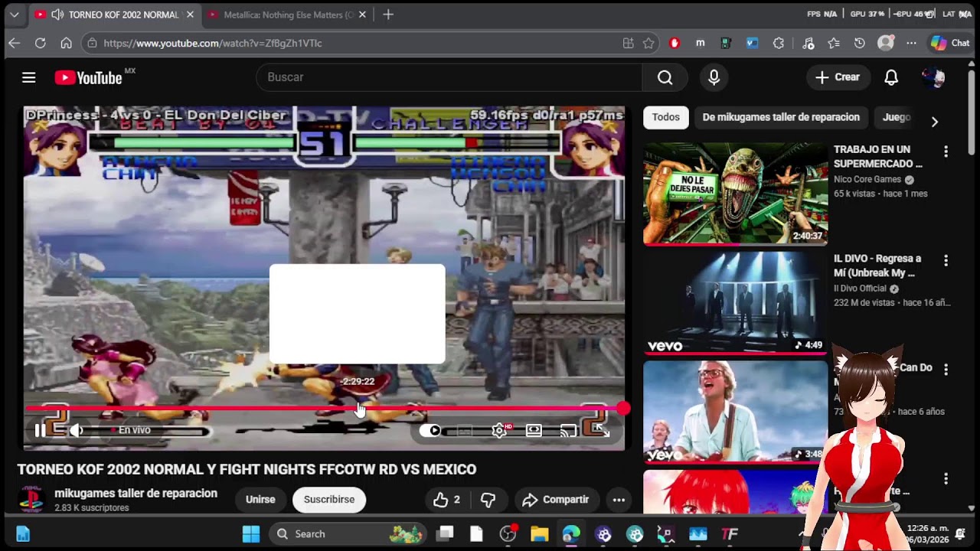Enter fullscreen mode in the player
Screen dimensions: 980x551
coord(602,431)
